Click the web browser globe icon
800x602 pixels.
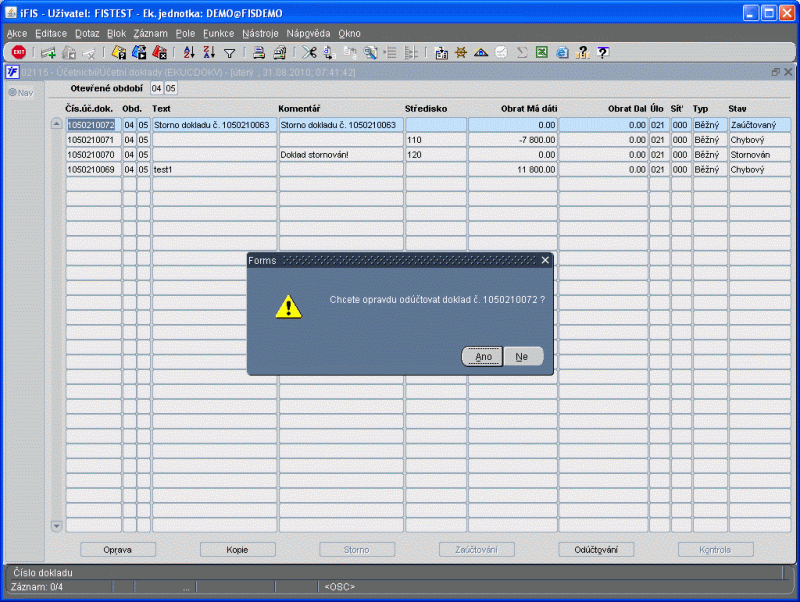tap(562, 52)
